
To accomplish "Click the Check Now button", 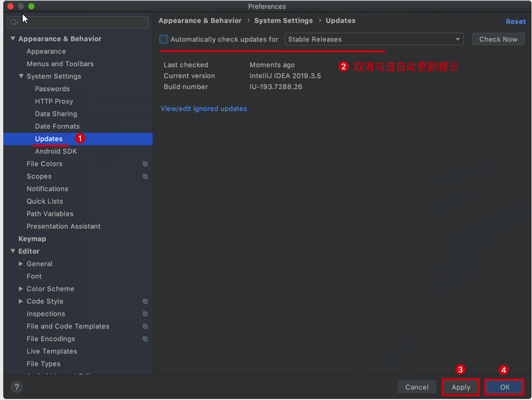I will tap(498, 39).
